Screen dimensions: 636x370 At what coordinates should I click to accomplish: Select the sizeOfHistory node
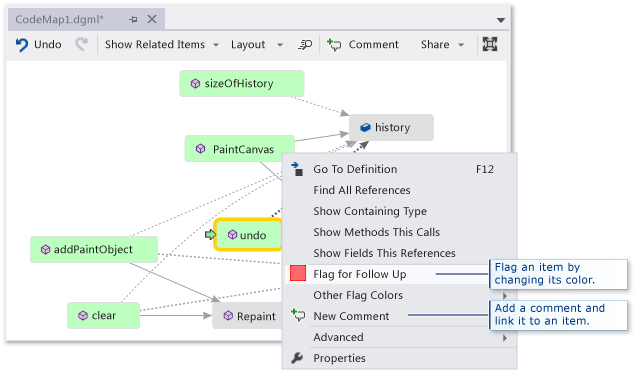click(x=242, y=84)
